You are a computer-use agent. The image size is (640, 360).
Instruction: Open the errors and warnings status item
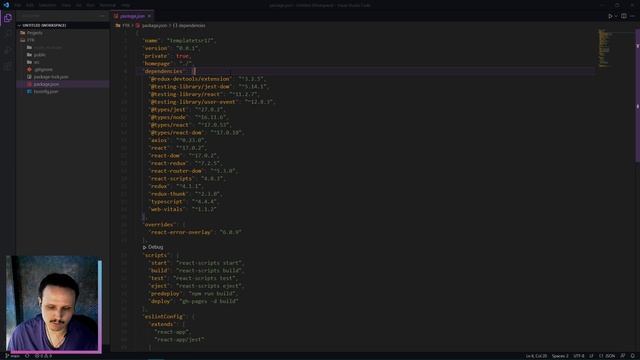point(43,356)
